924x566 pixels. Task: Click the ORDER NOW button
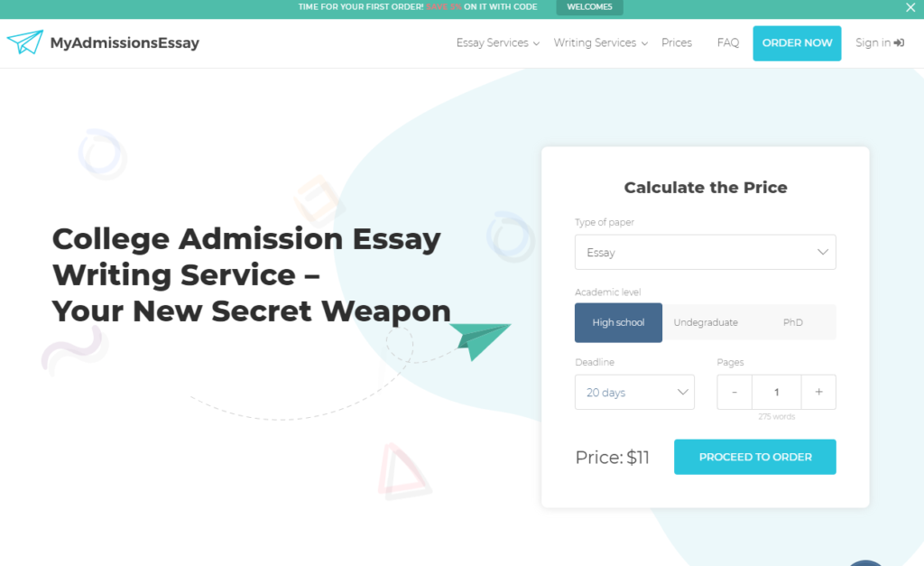(797, 43)
